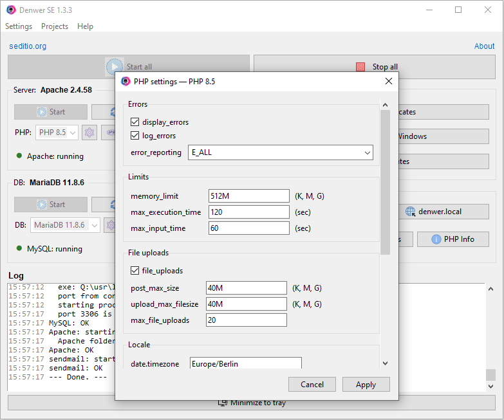Open the About link

click(x=484, y=46)
